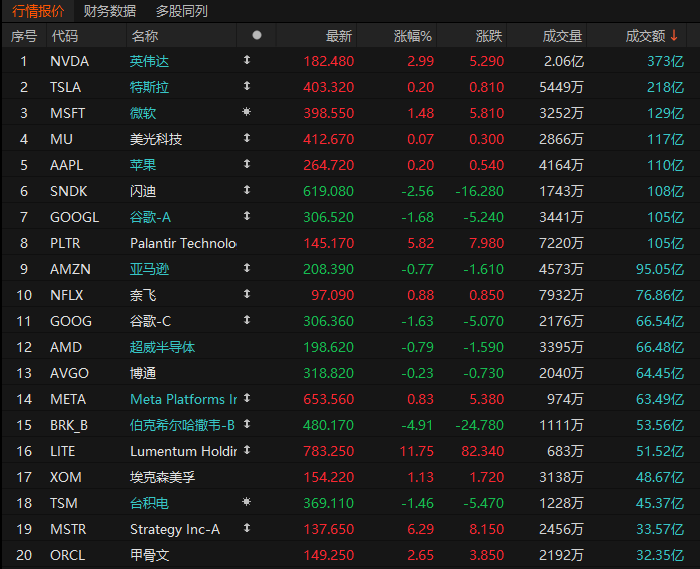Viewport: 700px width, 569px height.
Task: Click the ORCL ticker code
Action: [x=67, y=555]
